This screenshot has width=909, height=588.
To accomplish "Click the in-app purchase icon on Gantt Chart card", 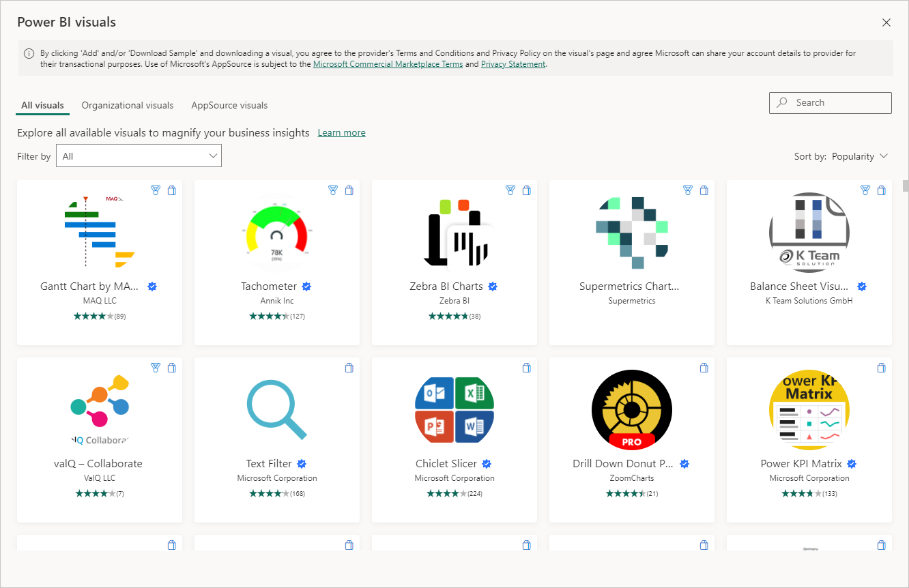I will (x=156, y=190).
